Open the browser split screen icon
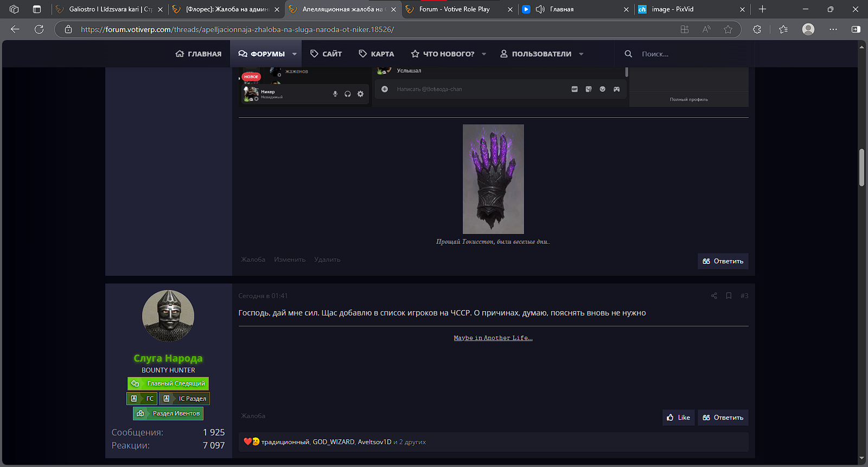 click(685, 29)
